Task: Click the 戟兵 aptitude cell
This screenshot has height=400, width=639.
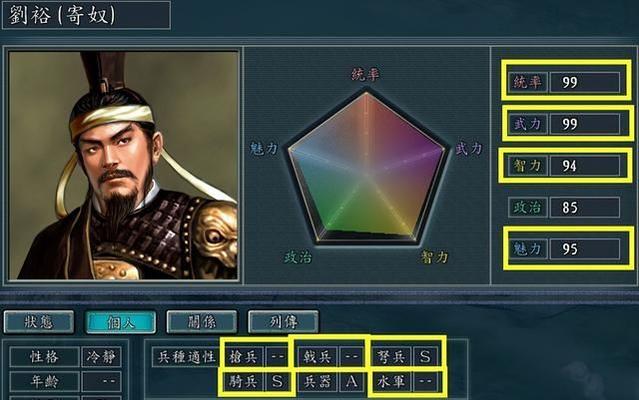Action: (329, 357)
